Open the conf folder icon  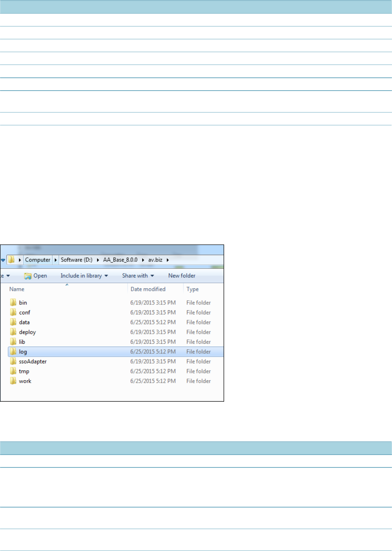[13, 312]
